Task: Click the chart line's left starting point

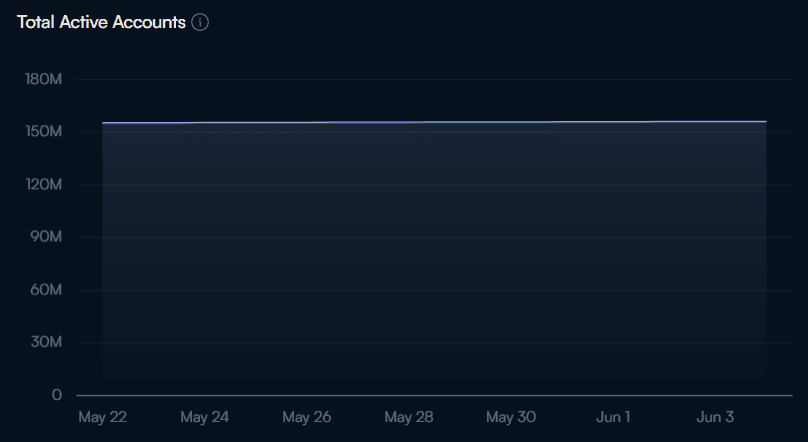Action: click(x=103, y=123)
